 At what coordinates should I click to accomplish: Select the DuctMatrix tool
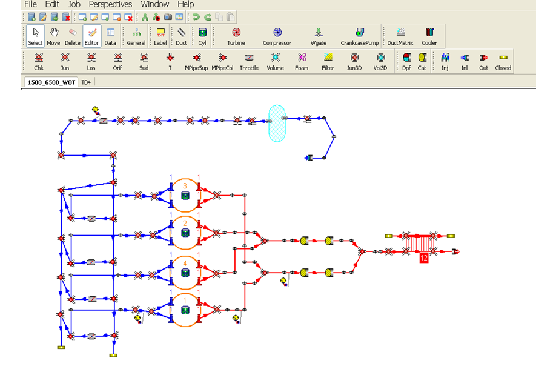coord(400,36)
